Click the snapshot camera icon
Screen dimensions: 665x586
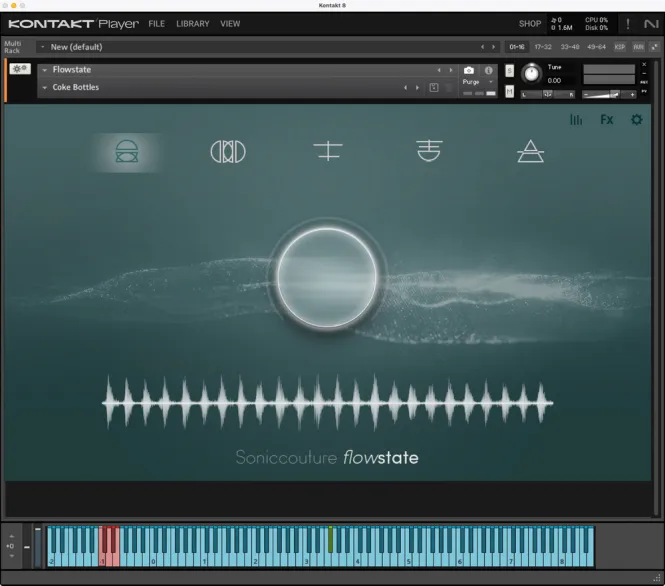[x=469, y=70]
